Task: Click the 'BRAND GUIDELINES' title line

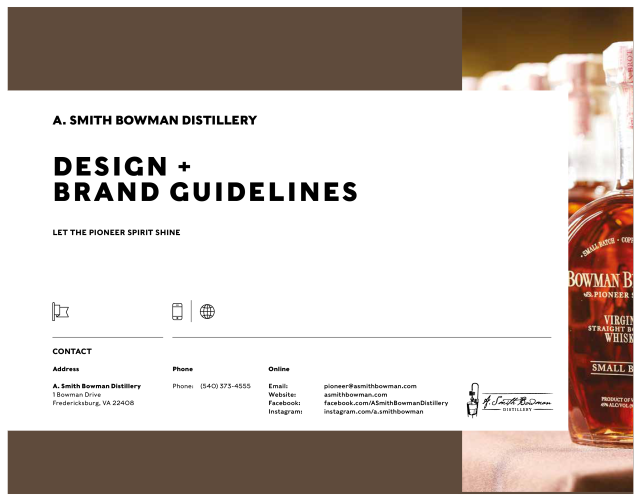Action: (x=206, y=192)
